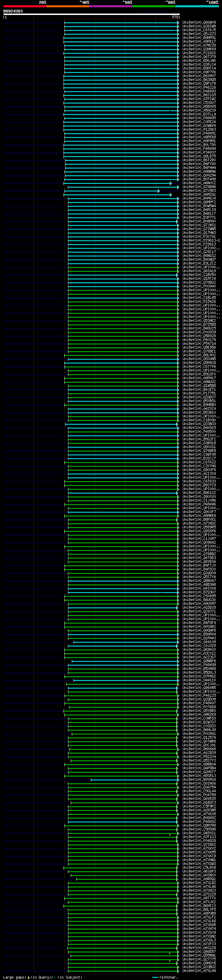Select label UniRef100_B4M6J4
The height and width of the screenshot is (980, 222).
[x=199, y=199]
